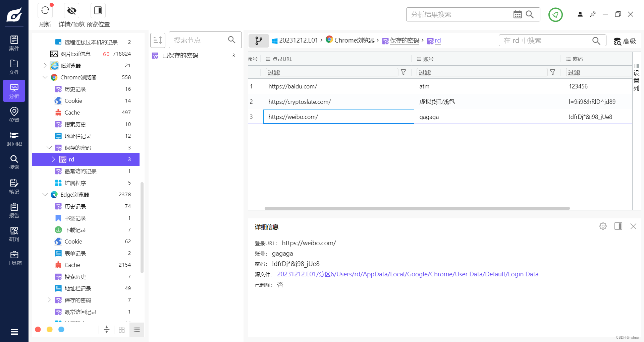Open the 时间线 sidebar item
This screenshot has width=644, height=342.
pyautogui.click(x=14, y=139)
